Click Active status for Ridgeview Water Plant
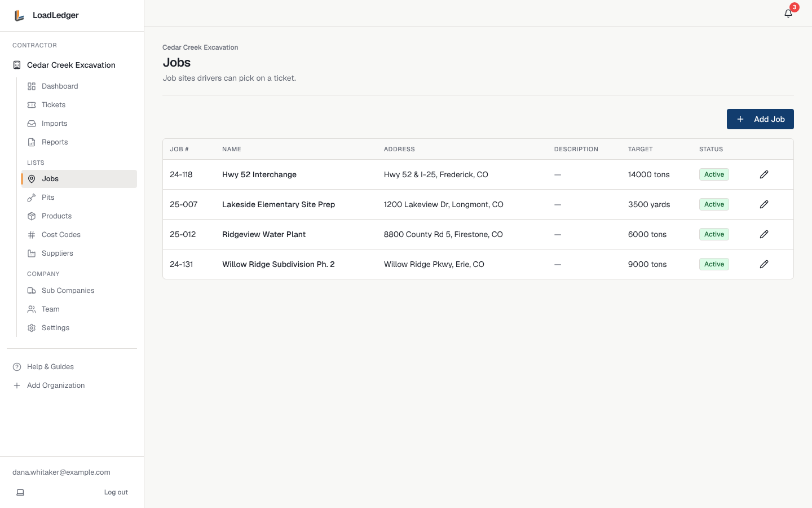Screen dimensions: 812x508 [714, 234]
